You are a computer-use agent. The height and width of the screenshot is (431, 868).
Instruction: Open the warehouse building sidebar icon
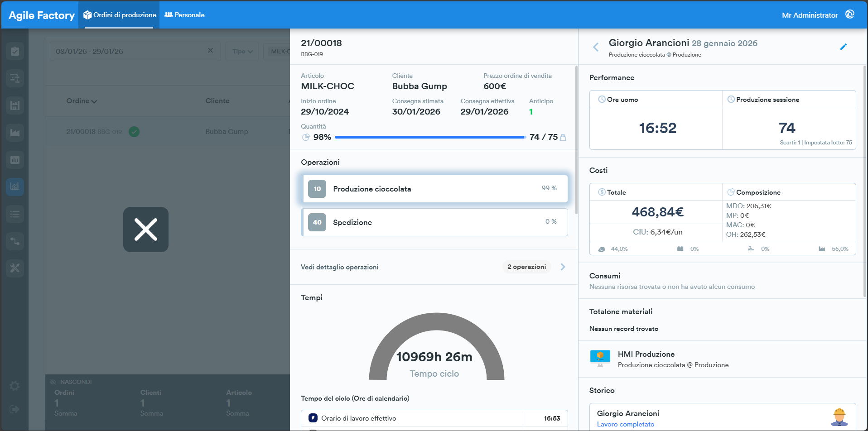[x=15, y=105]
